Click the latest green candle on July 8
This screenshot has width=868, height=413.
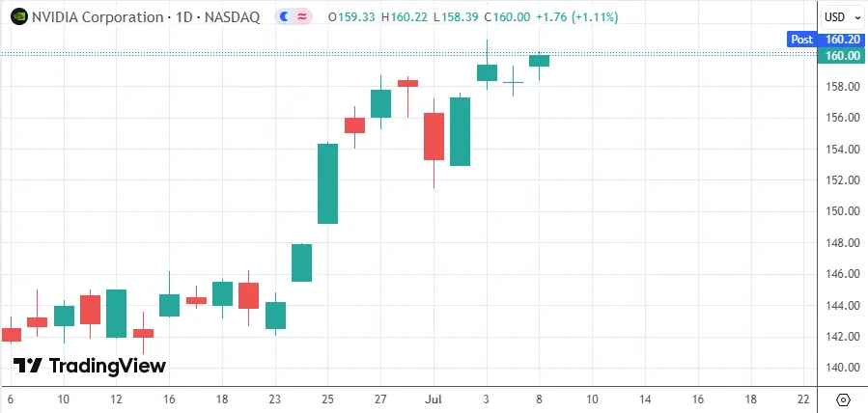click(x=539, y=61)
